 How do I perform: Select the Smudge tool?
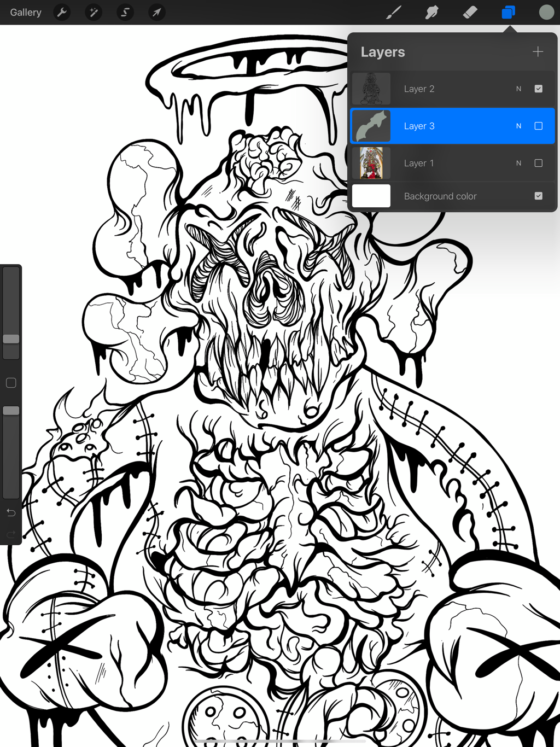[432, 12]
